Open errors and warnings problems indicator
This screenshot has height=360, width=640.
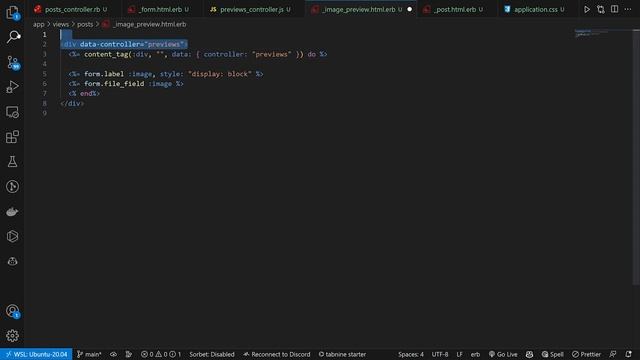[x=160, y=354]
